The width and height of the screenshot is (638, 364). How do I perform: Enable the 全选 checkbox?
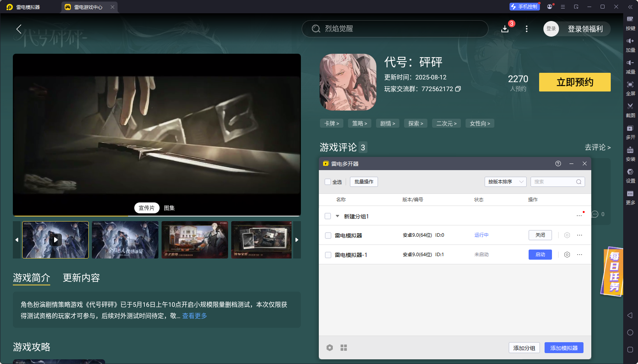pyautogui.click(x=327, y=181)
